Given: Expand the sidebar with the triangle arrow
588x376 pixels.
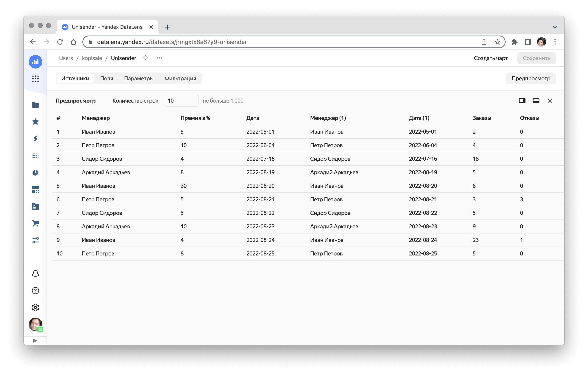Looking at the screenshot, I should pyautogui.click(x=35, y=340).
